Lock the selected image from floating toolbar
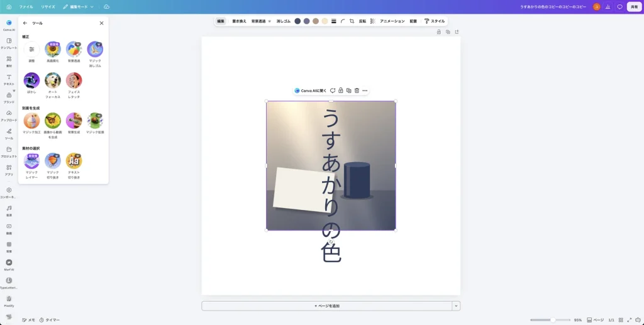This screenshot has width=644, height=325. click(x=340, y=91)
